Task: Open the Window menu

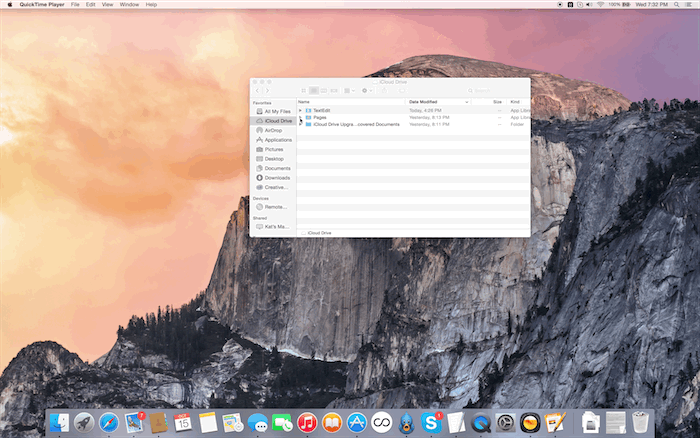Action: (129, 4)
